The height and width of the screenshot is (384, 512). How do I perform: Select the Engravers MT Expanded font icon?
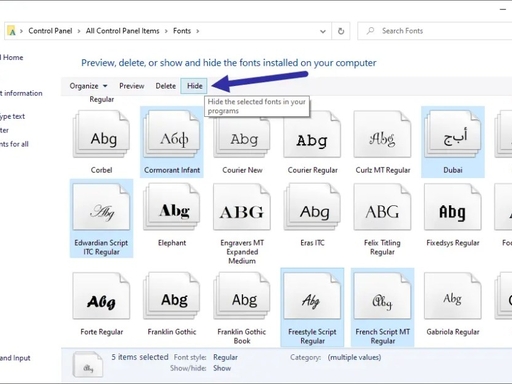click(x=242, y=207)
